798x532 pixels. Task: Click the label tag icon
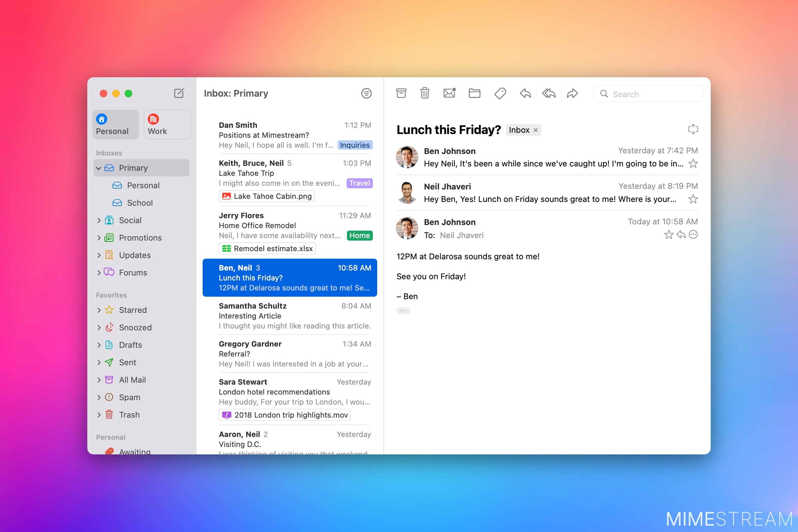[500, 93]
